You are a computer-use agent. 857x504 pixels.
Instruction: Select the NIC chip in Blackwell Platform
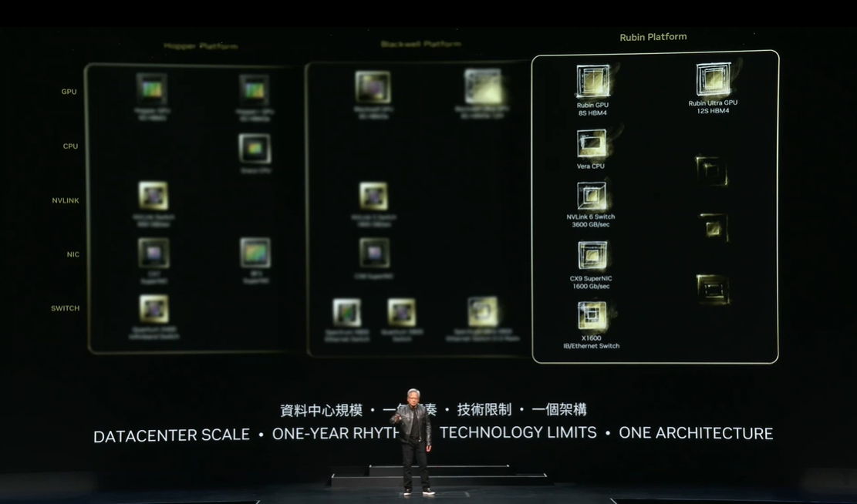pyautogui.click(x=374, y=253)
